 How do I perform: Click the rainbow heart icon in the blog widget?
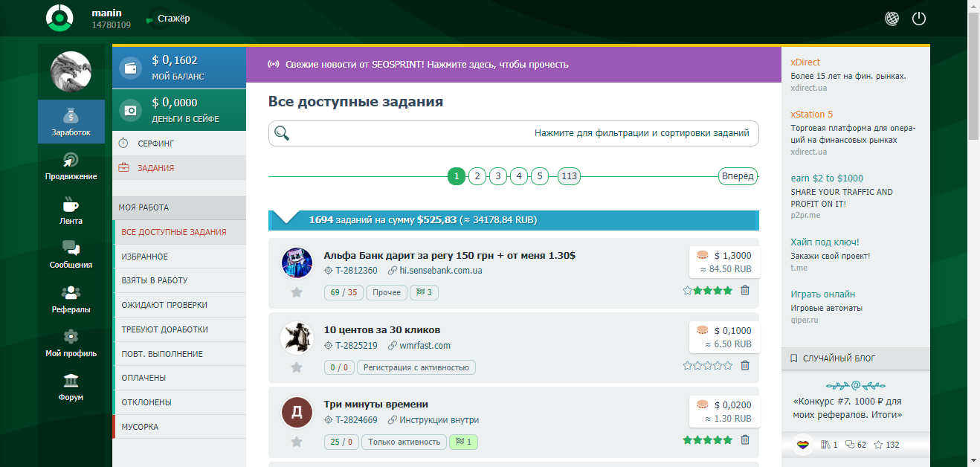[802, 445]
